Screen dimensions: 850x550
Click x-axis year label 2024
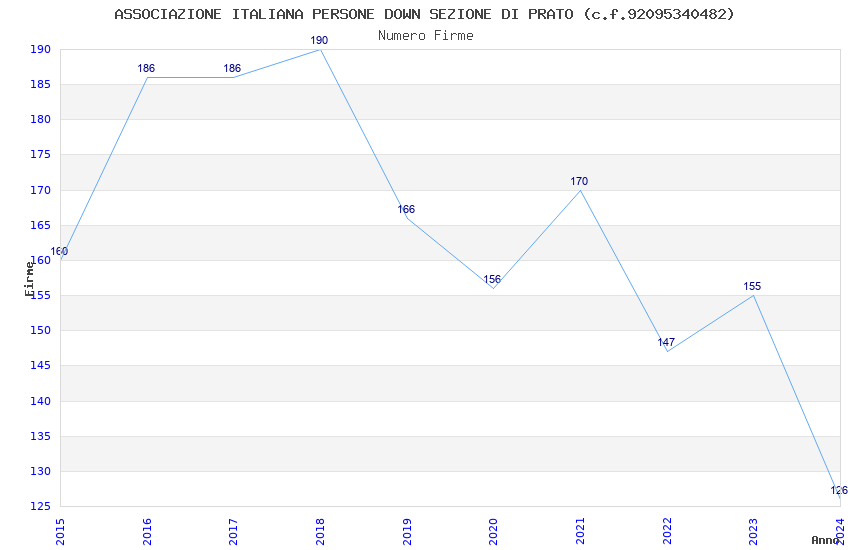(x=840, y=532)
